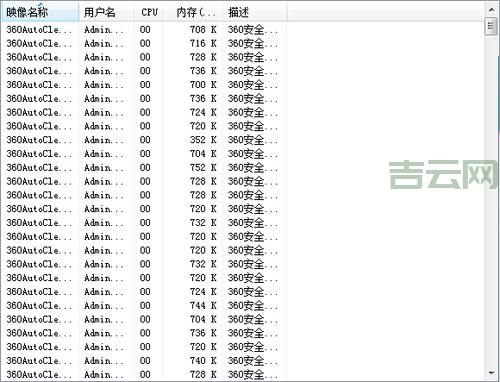
Task: Select the memory value 700 K
Action: pos(203,85)
